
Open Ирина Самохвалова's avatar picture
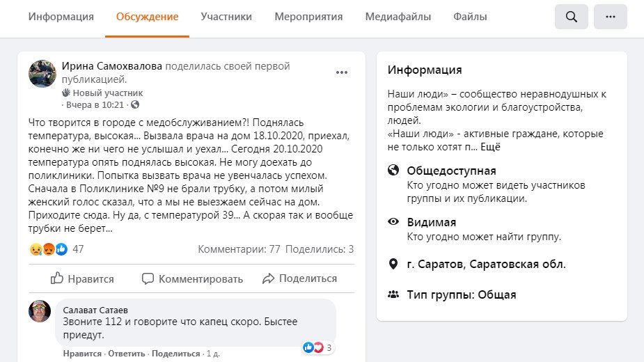pos(42,74)
